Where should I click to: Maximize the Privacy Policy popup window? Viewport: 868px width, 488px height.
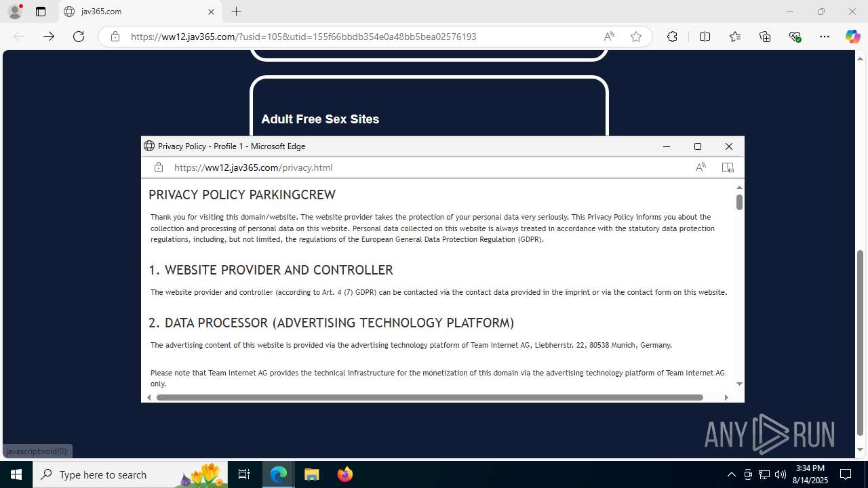[697, 146]
